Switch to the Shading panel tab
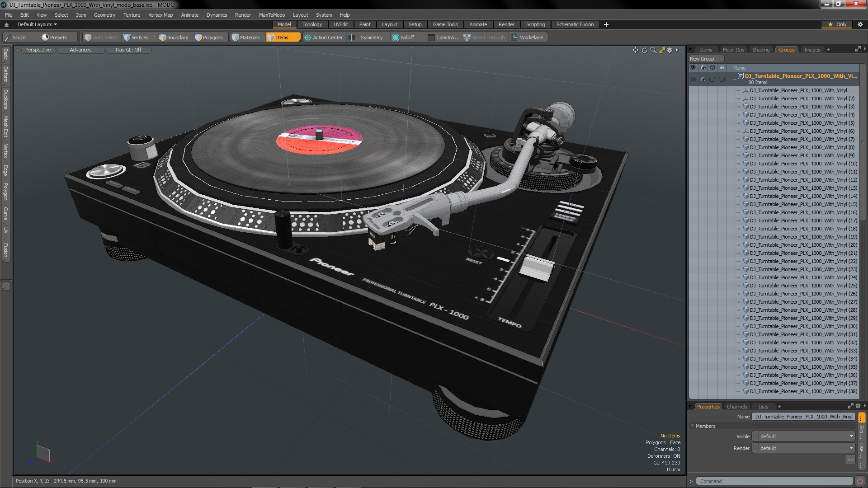The height and width of the screenshot is (488, 868). coord(760,50)
